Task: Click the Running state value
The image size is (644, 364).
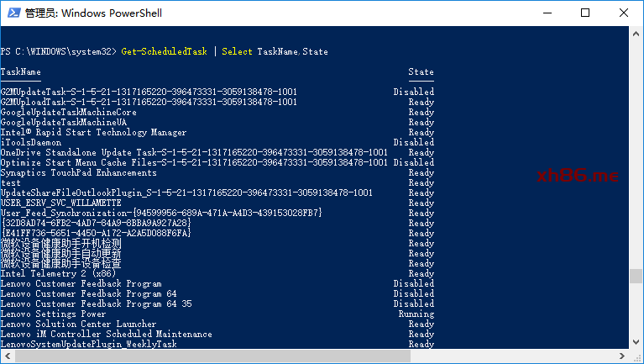Action: click(x=416, y=314)
